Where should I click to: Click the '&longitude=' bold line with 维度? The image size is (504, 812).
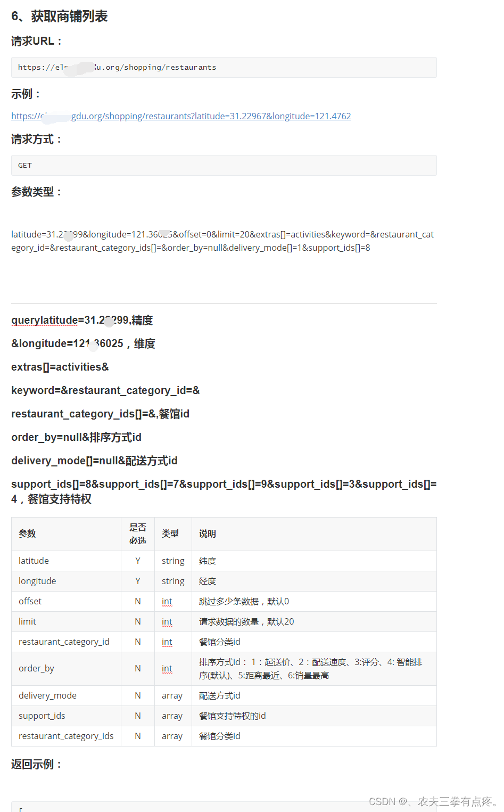83,343
